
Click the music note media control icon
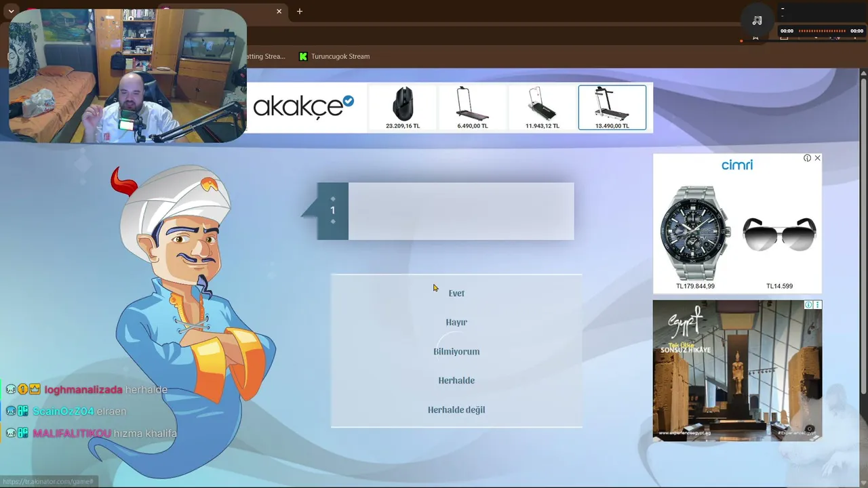click(x=757, y=20)
